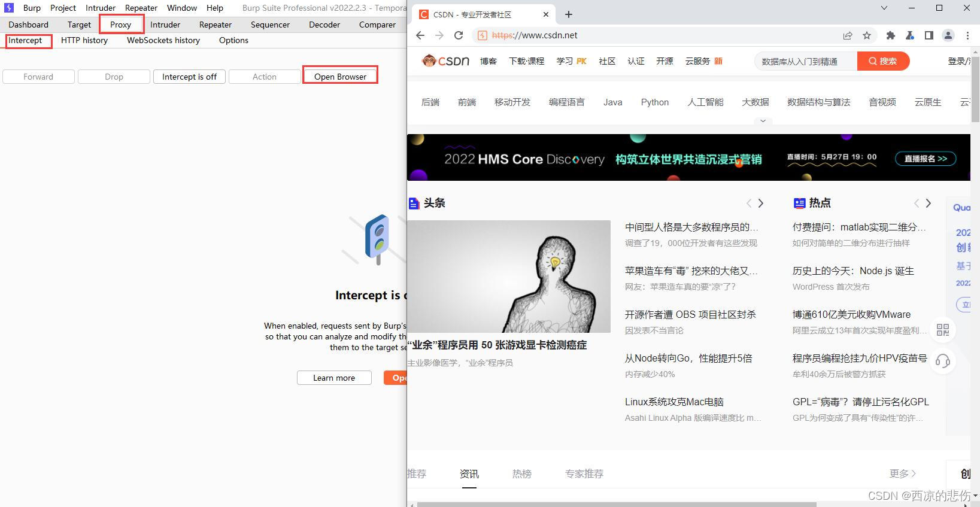Select the Proxy tab
Image resolution: width=980 pixels, height=507 pixels.
(121, 25)
